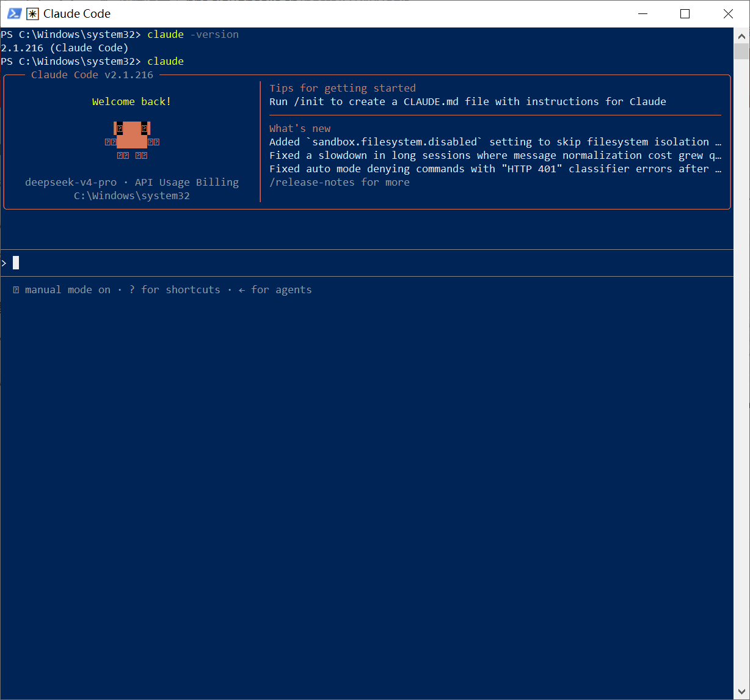The width and height of the screenshot is (750, 700).
Task: Click '/release-notes for more' text
Action: pyautogui.click(x=340, y=182)
